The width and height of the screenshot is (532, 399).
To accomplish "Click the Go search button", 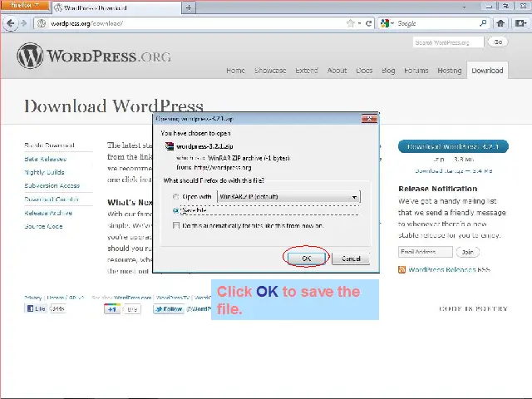I will coord(498,42).
